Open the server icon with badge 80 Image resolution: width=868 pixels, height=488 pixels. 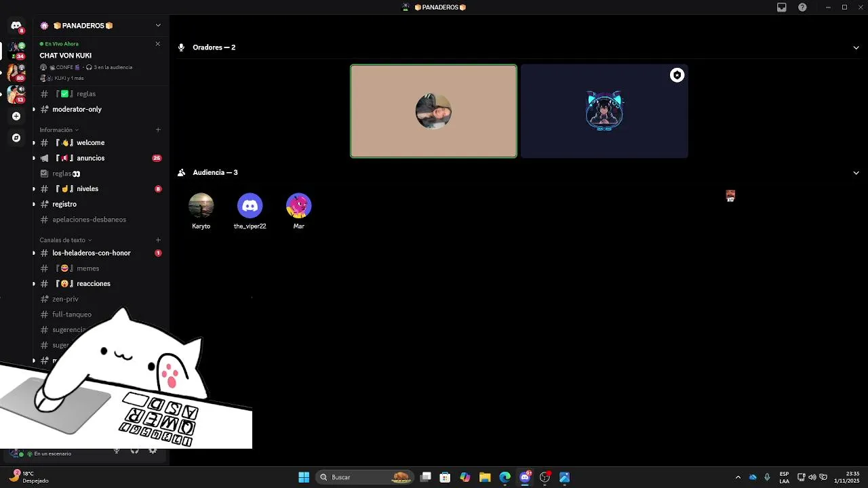pyautogui.click(x=16, y=72)
